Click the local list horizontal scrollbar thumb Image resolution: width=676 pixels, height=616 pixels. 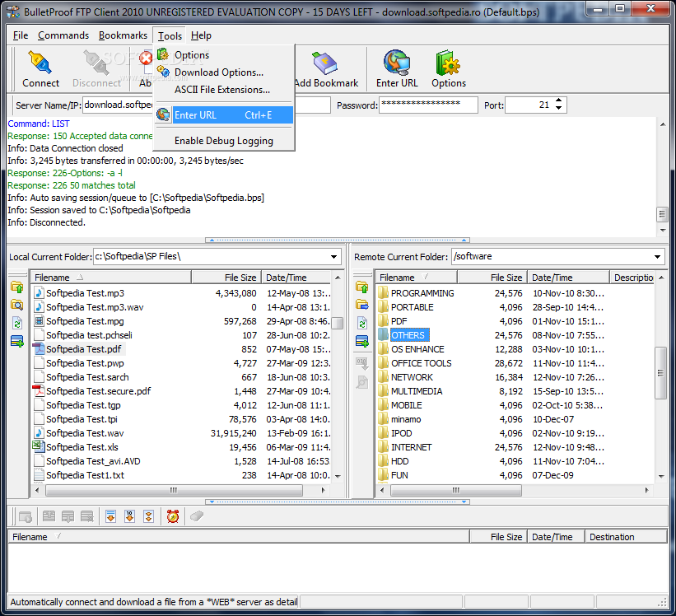[x=174, y=490]
